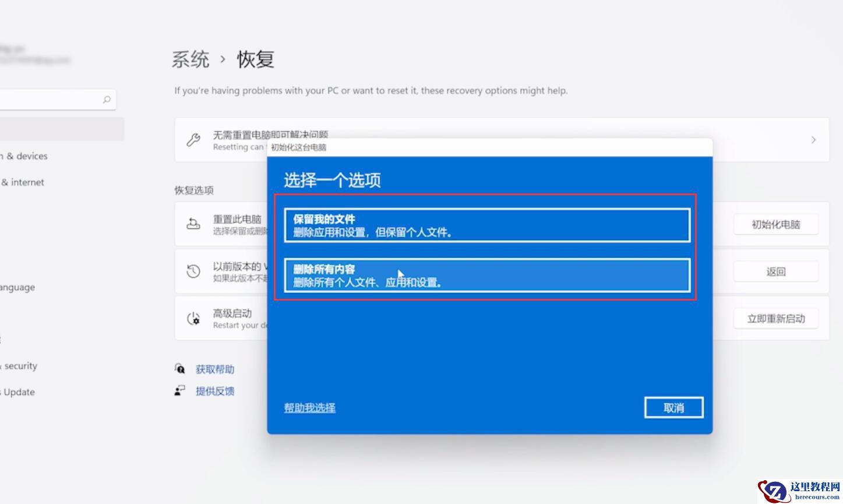Viewport: 843px width, 504px height.
Task: Click the 初始化电脑 button
Action: [x=776, y=224]
